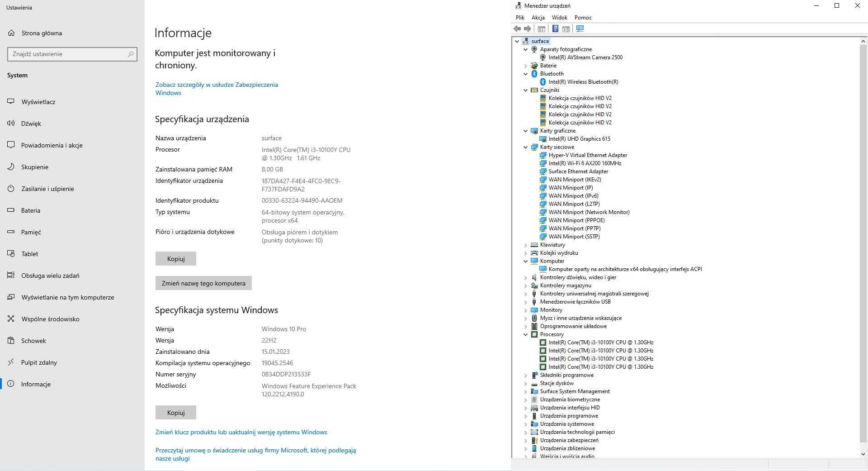Expand the Urządzenia biometryczne node
Image resolution: width=868 pixels, height=471 pixels.
(525, 400)
